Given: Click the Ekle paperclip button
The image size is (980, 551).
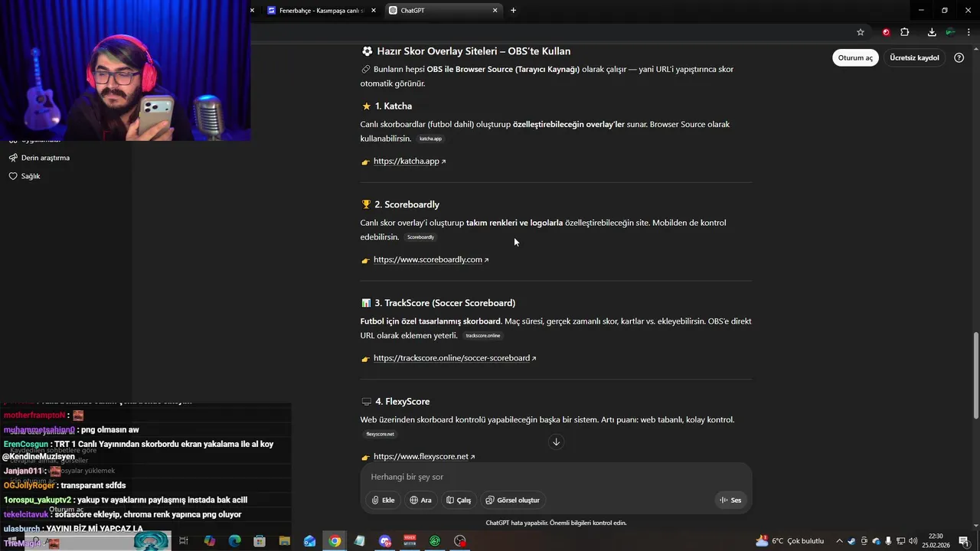Looking at the screenshot, I should [x=383, y=500].
